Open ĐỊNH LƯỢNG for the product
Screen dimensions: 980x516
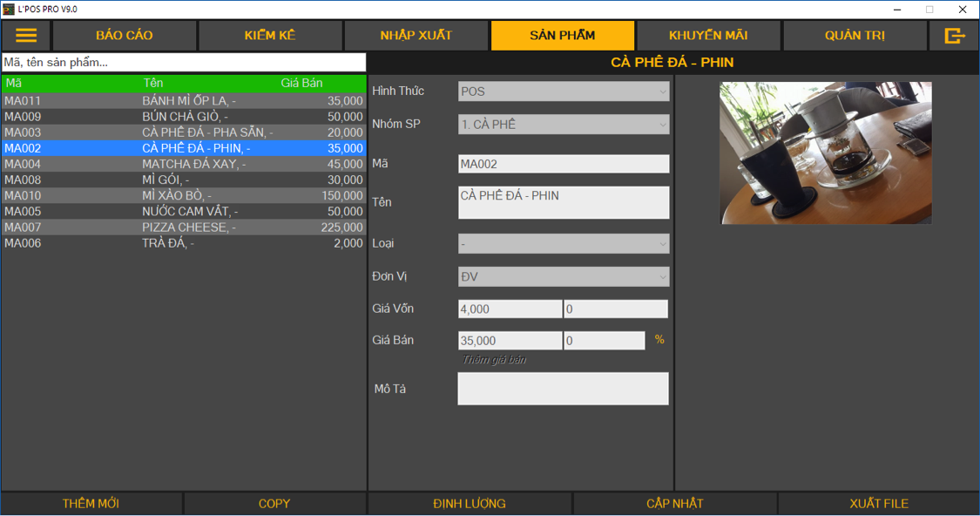(470, 504)
